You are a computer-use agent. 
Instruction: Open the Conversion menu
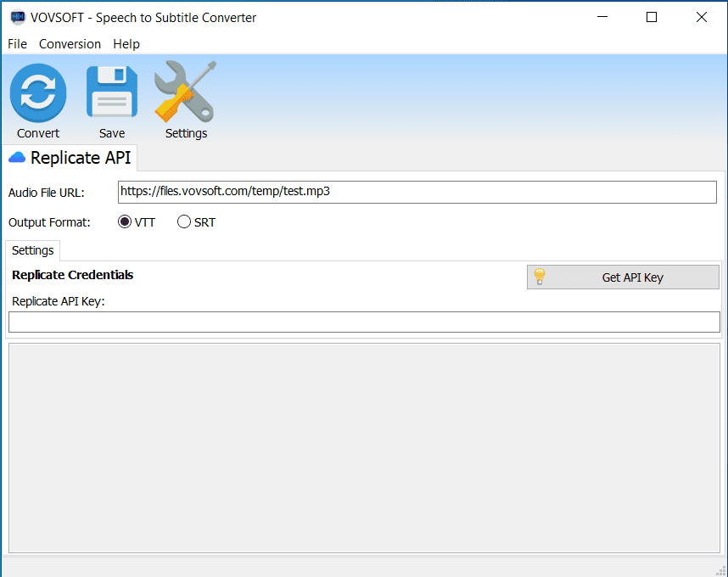[70, 44]
